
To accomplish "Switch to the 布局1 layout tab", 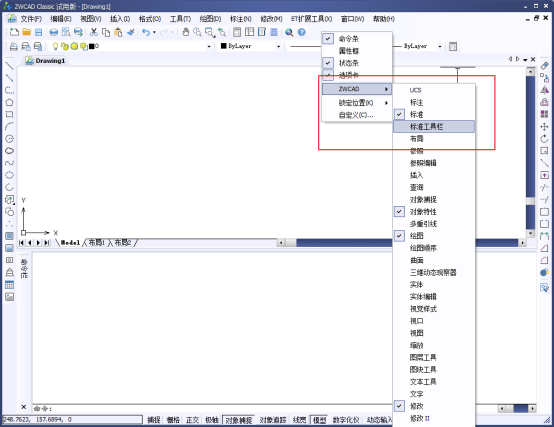I will pos(96,243).
